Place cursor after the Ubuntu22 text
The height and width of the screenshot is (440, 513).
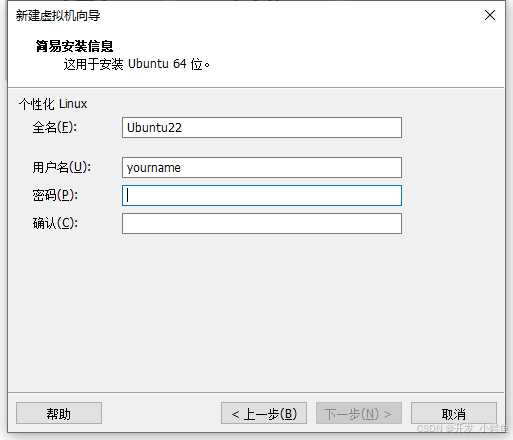(183, 128)
